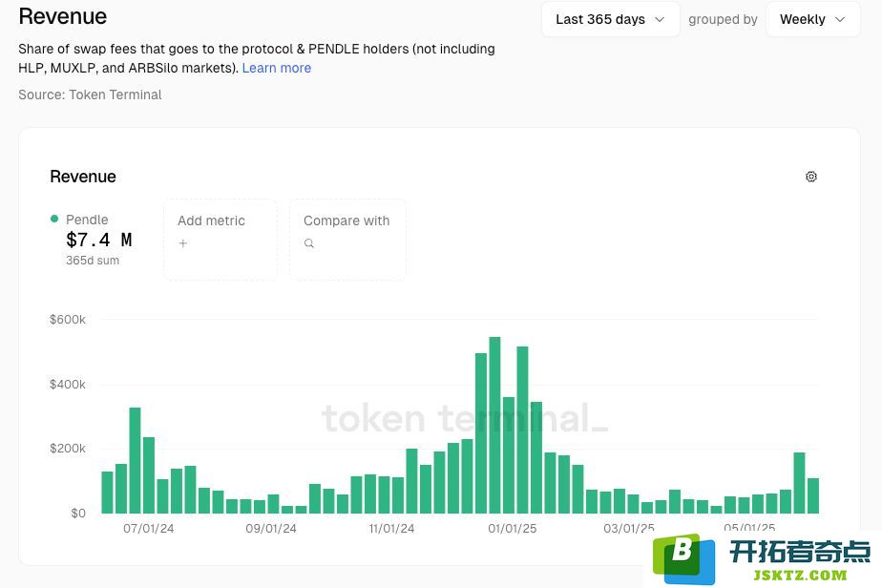Click the JSKTZ.COM logo badge
Image resolution: width=882 pixels, height=588 pixels.
coord(762,558)
